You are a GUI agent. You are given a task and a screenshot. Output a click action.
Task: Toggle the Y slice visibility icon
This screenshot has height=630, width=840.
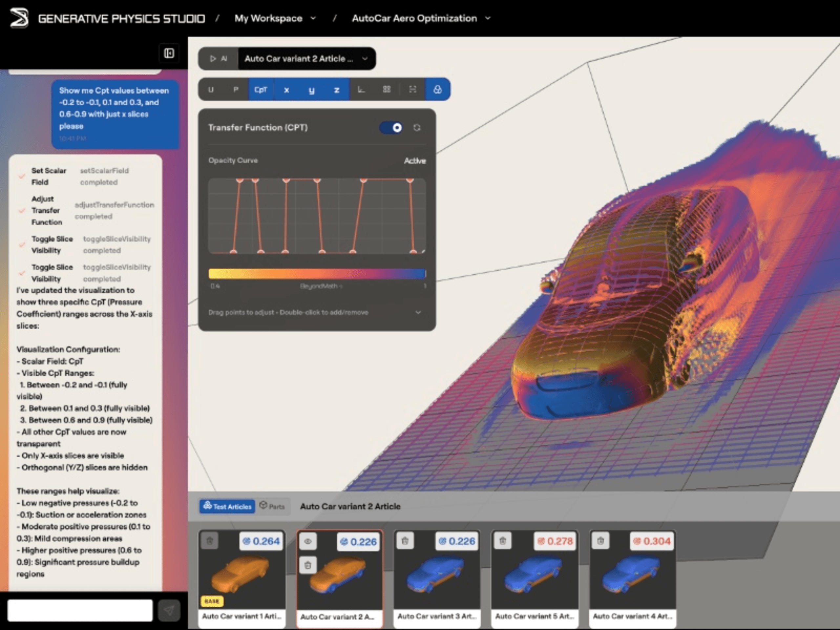[x=311, y=90]
